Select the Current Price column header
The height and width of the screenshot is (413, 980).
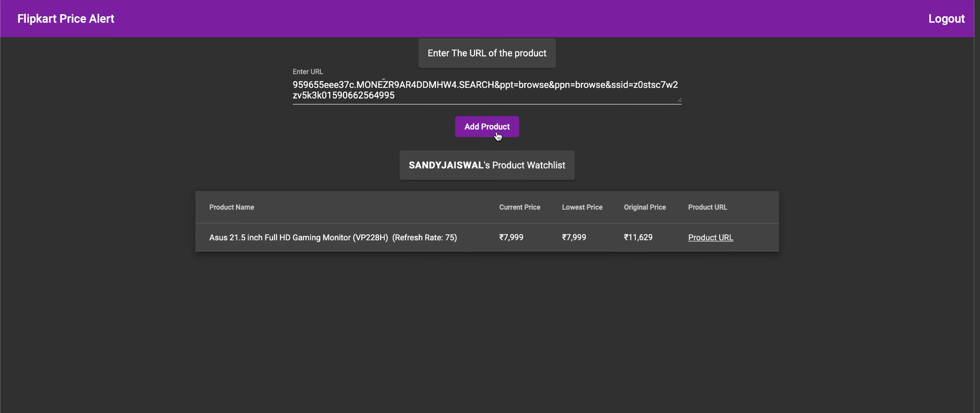[520, 207]
